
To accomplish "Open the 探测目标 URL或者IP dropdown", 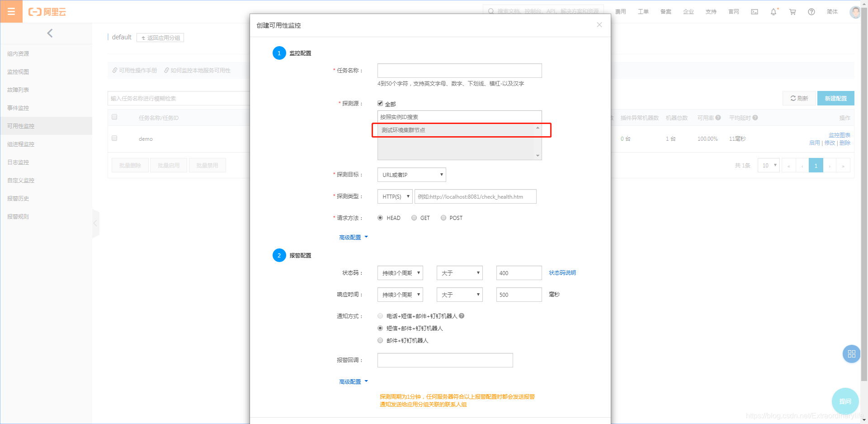I will [x=412, y=175].
